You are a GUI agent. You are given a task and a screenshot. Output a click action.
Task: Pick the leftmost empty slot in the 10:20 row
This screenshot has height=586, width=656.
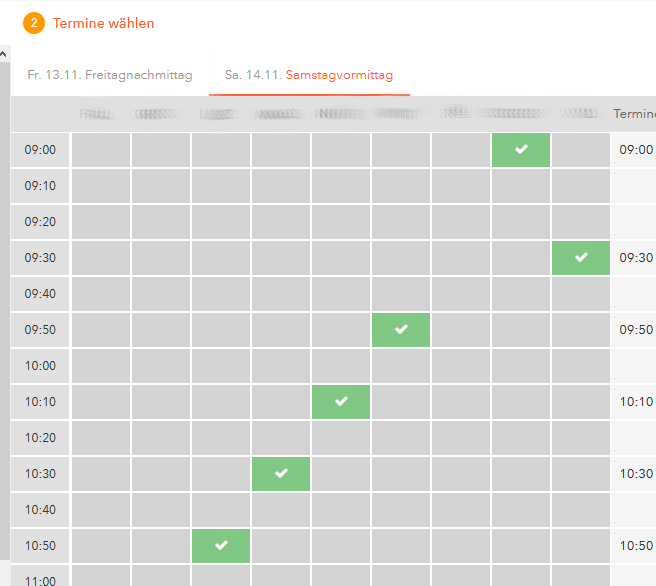(101, 438)
